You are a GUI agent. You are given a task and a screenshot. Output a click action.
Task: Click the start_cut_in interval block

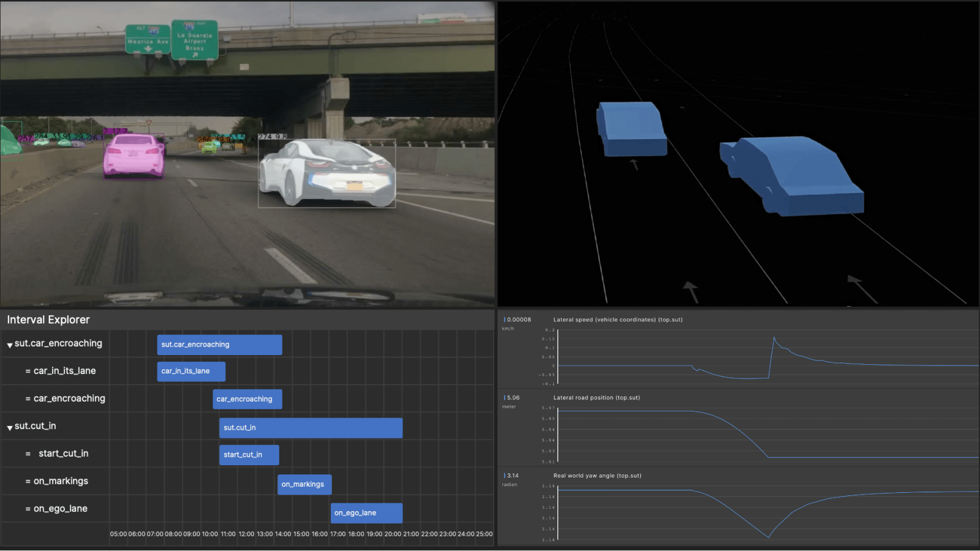pyautogui.click(x=249, y=455)
